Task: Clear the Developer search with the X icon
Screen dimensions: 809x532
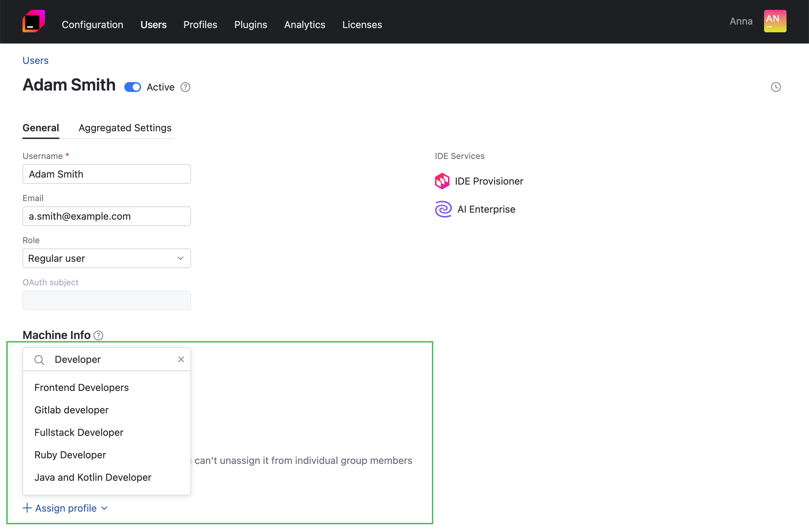Action: (x=181, y=359)
